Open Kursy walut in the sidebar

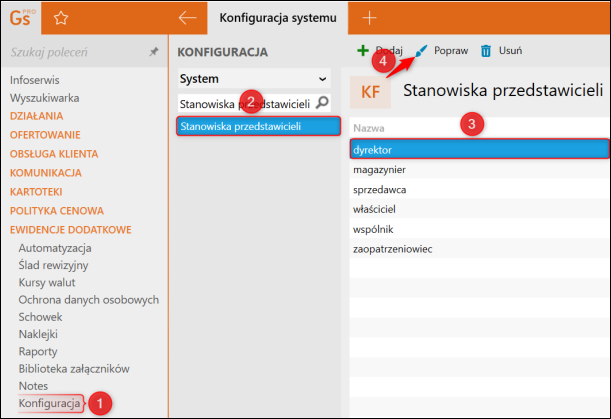[x=47, y=282]
